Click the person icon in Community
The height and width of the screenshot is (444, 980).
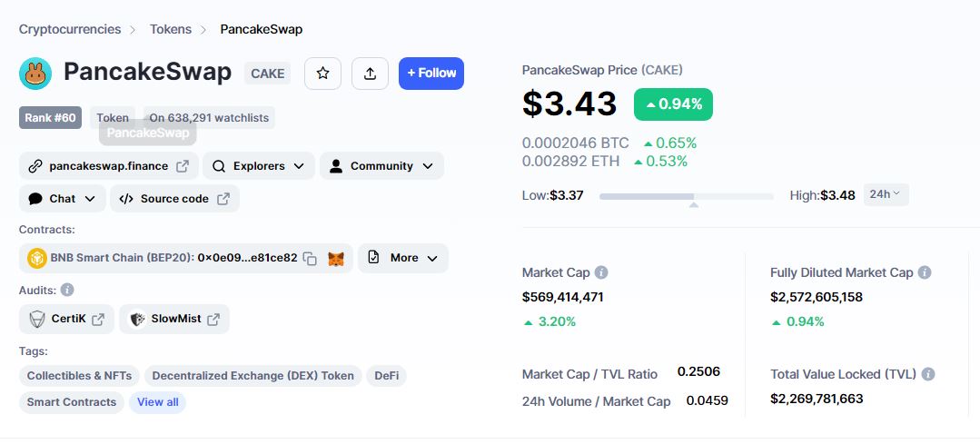click(x=336, y=166)
